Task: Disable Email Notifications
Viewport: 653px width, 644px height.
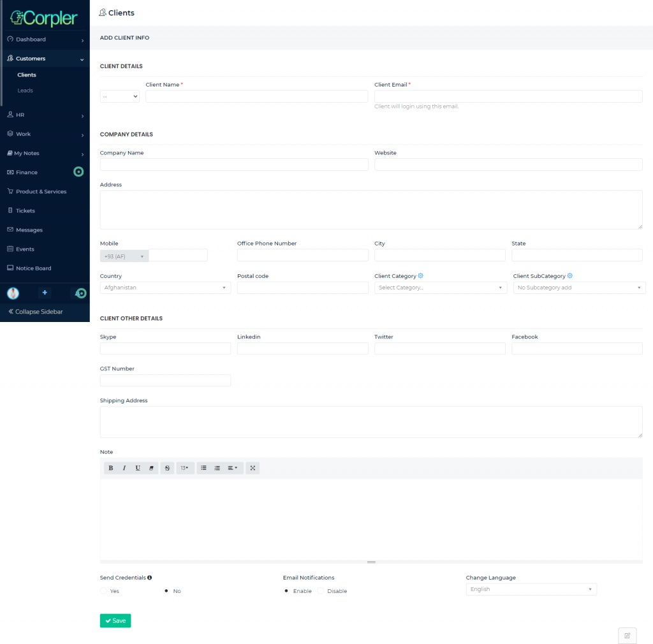Action: [x=320, y=590]
